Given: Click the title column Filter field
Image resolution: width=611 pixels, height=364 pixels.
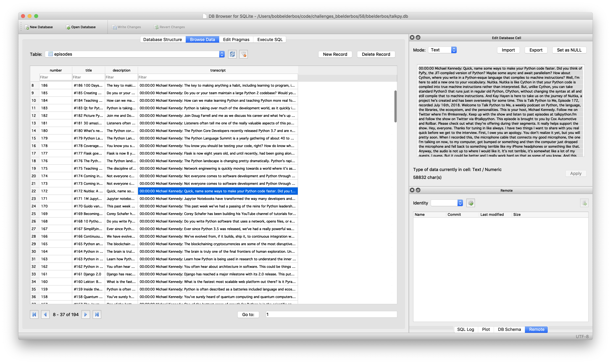Looking at the screenshot, I should (x=88, y=77).
